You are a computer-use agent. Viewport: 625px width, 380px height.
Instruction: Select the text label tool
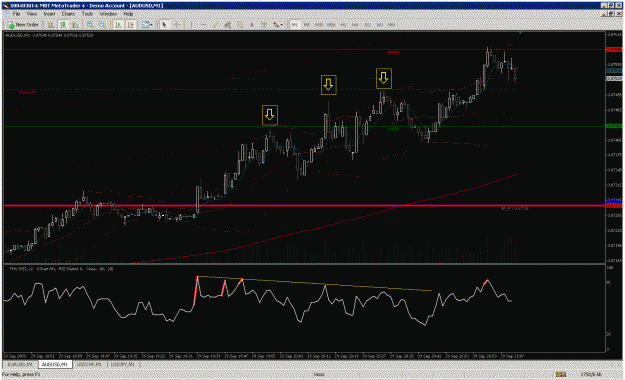(264, 25)
